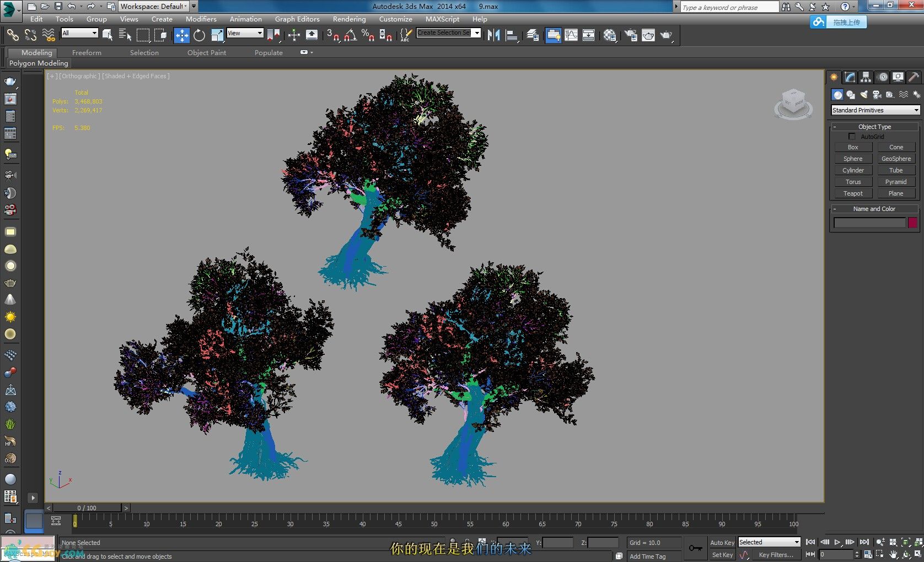Open the Graph Editors menu
Image resolution: width=924 pixels, height=562 pixels.
(297, 19)
